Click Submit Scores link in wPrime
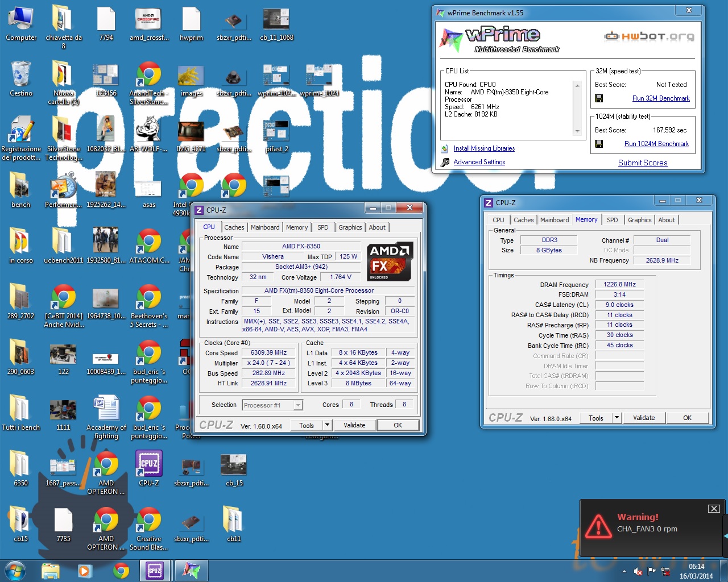Image resolution: width=728 pixels, height=582 pixels. pos(643,163)
